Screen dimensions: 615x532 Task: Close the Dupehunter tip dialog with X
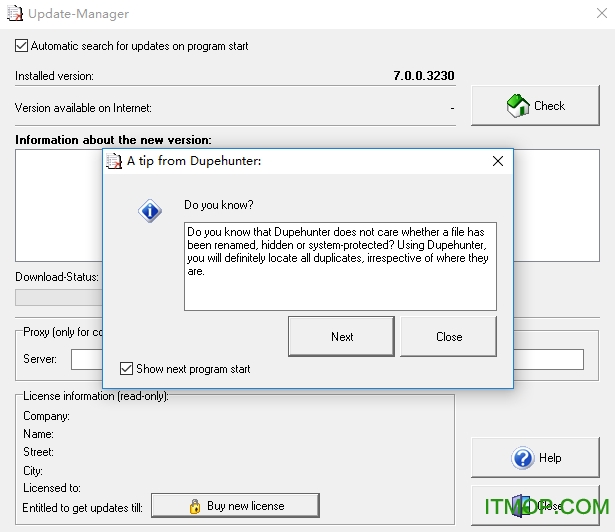[x=497, y=161]
